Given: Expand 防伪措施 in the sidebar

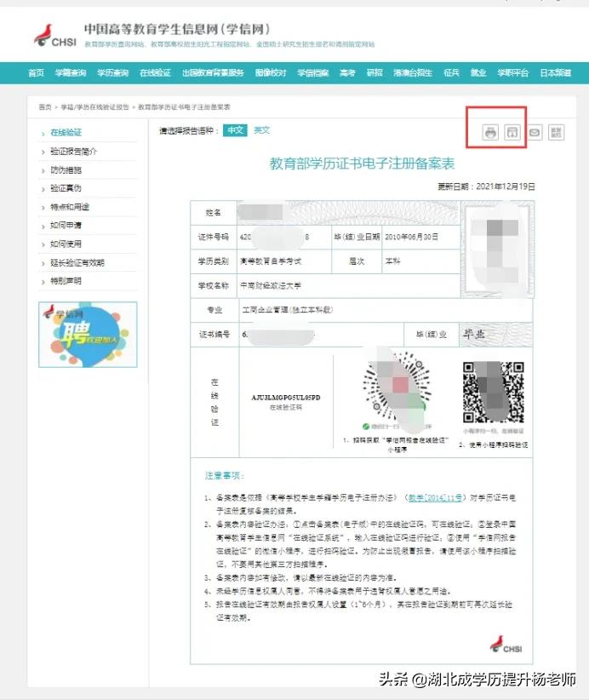Looking at the screenshot, I should [66, 170].
